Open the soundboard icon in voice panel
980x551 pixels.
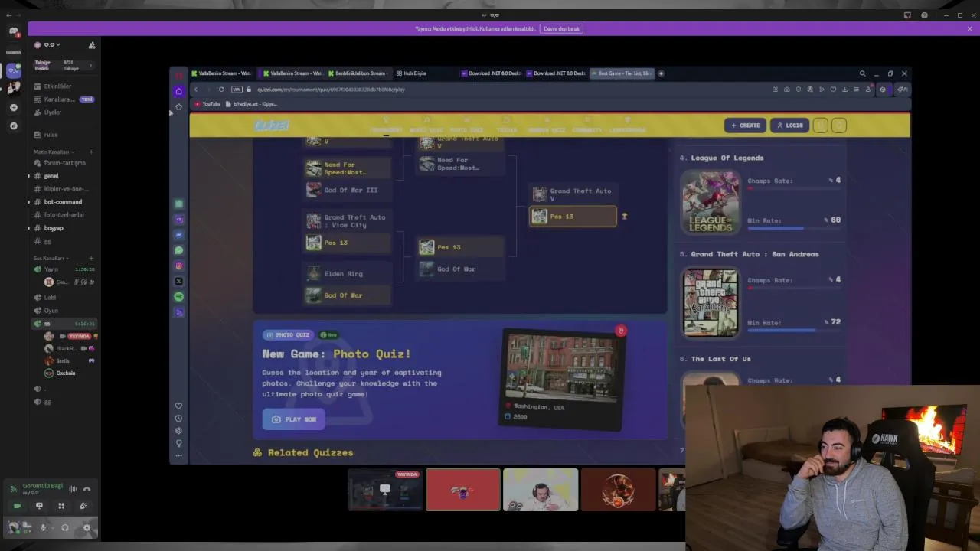click(x=83, y=506)
